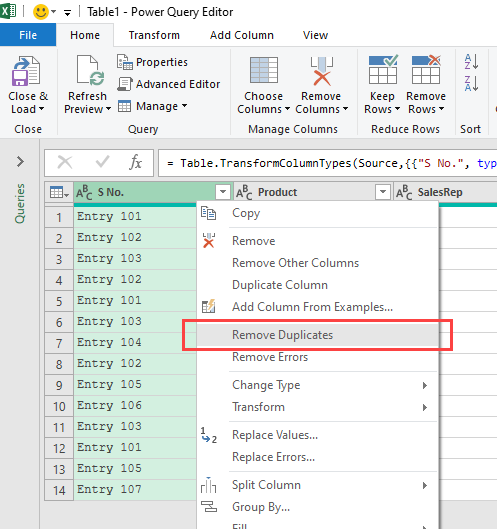
Task: Select Replace Values
Action: click(317, 435)
